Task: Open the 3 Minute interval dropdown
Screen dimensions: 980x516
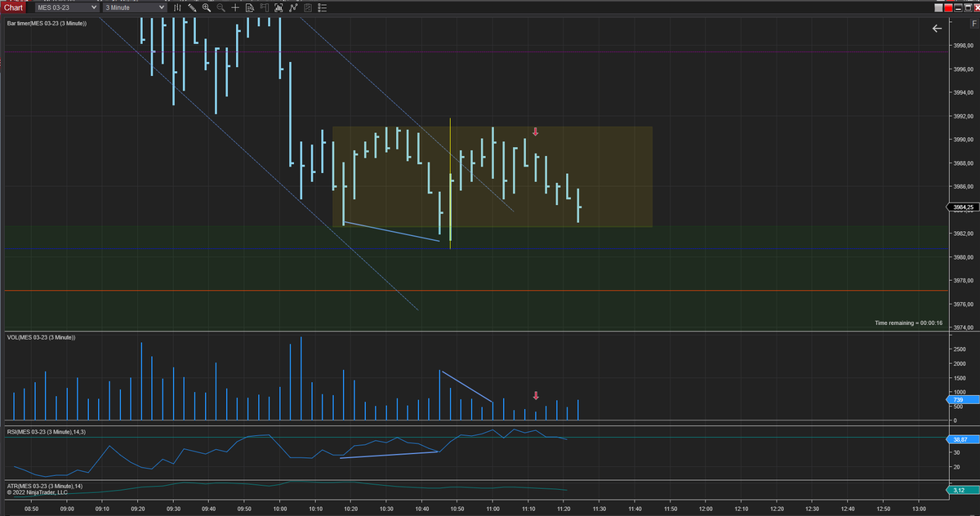Action: [x=136, y=7]
